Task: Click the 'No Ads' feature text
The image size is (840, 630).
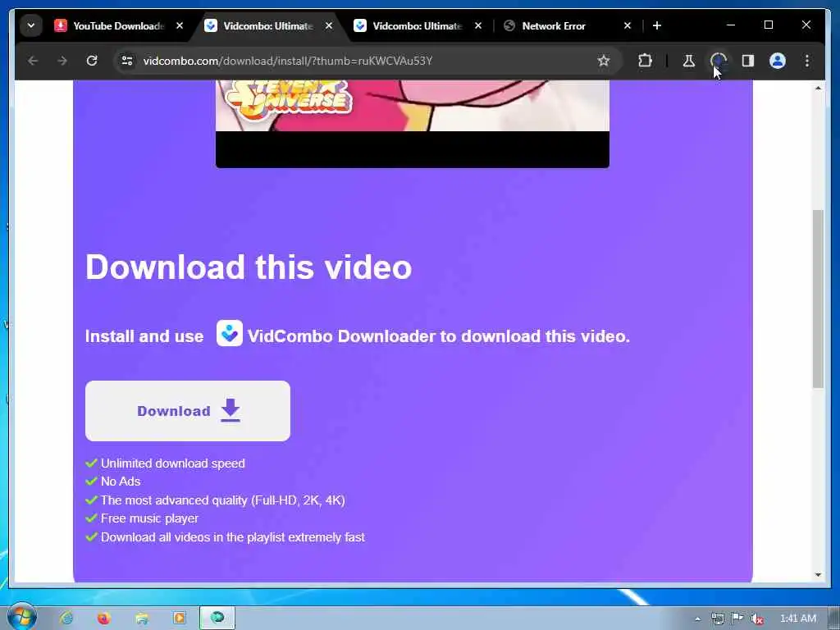Action: tap(121, 481)
